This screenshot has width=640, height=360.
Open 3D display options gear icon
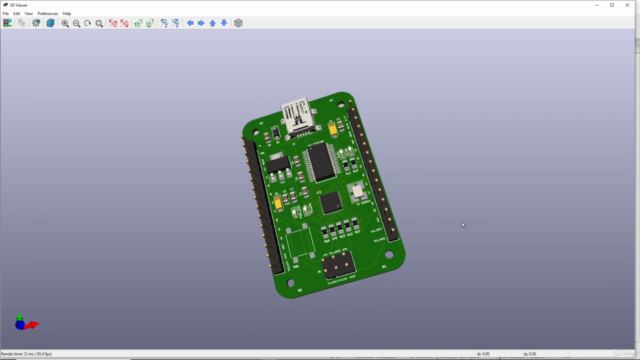coord(36,23)
